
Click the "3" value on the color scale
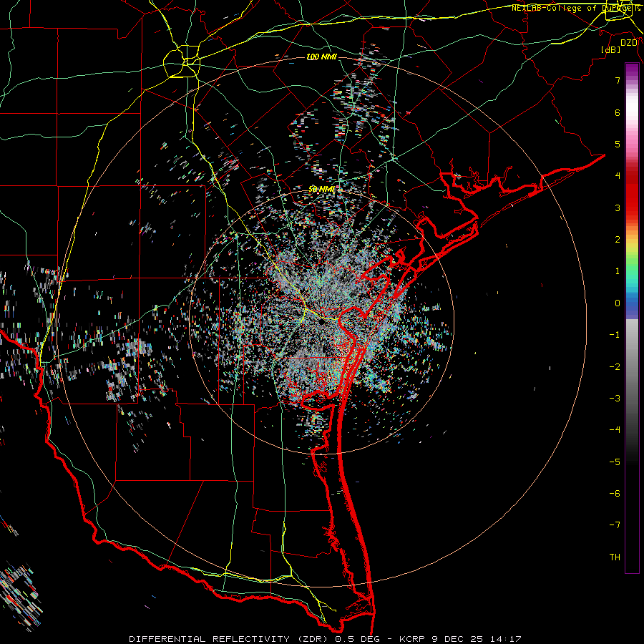click(x=618, y=208)
